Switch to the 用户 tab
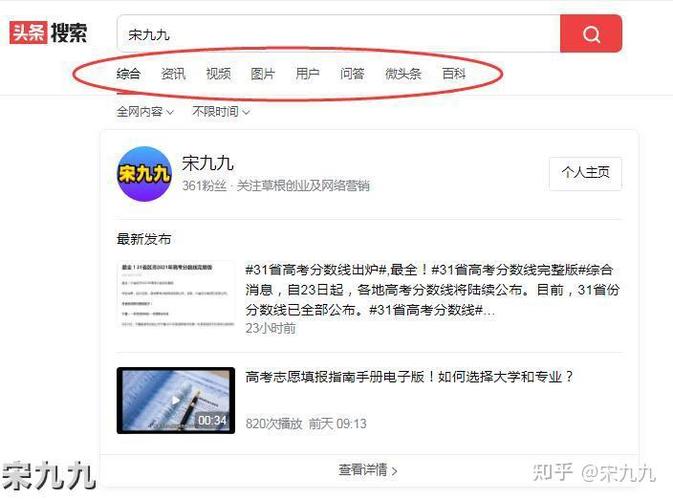This screenshot has width=673, height=500. point(307,74)
